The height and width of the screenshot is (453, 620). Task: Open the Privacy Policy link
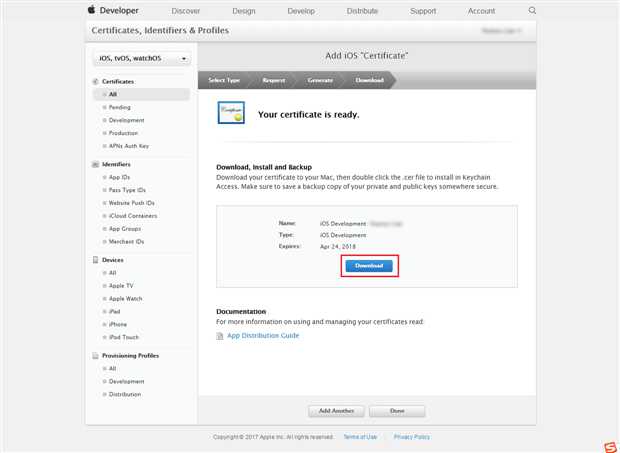coord(412,437)
